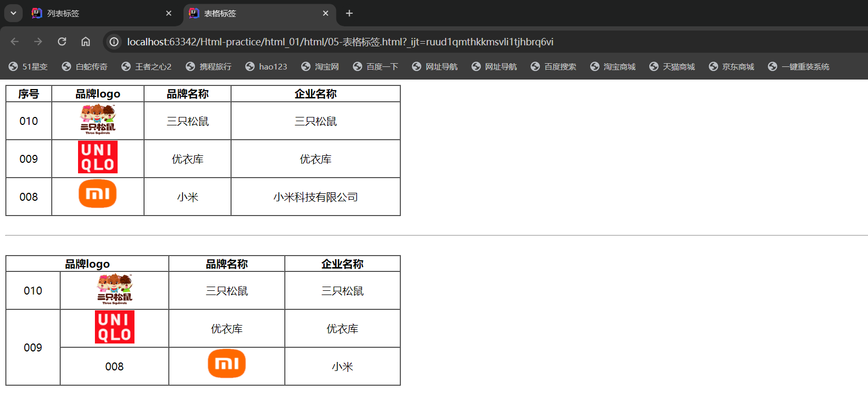
Task: Open the 百度搜索 bookmark
Action: [x=554, y=66]
